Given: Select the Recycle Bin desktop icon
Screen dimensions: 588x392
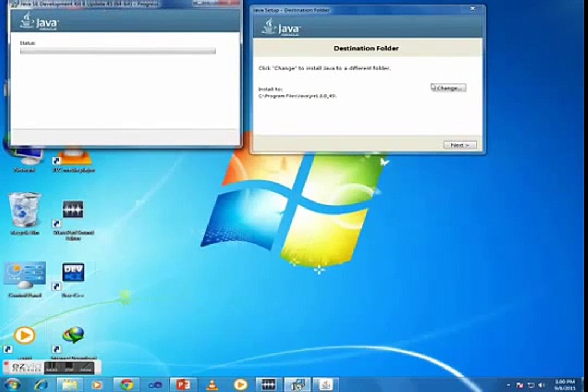Looking at the screenshot, I should coord(24,213).
